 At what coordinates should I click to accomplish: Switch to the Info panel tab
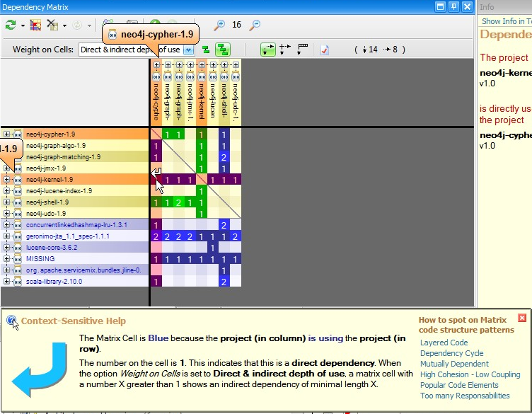click(x=487, y=7)
